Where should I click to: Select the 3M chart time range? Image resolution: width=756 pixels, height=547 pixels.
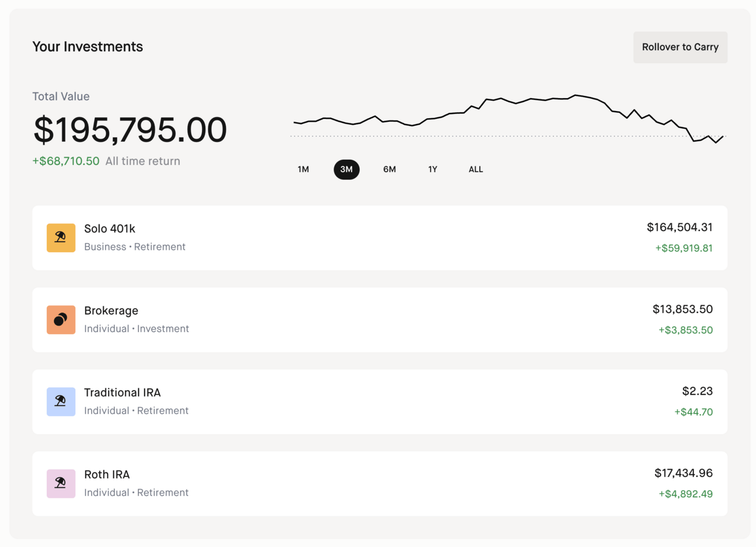(x=346, y=169)
